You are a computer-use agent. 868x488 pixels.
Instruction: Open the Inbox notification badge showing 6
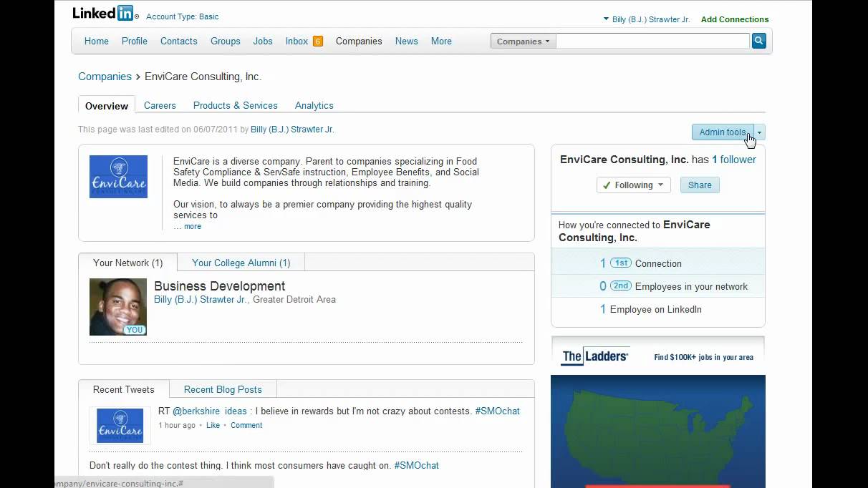point(318,42)
